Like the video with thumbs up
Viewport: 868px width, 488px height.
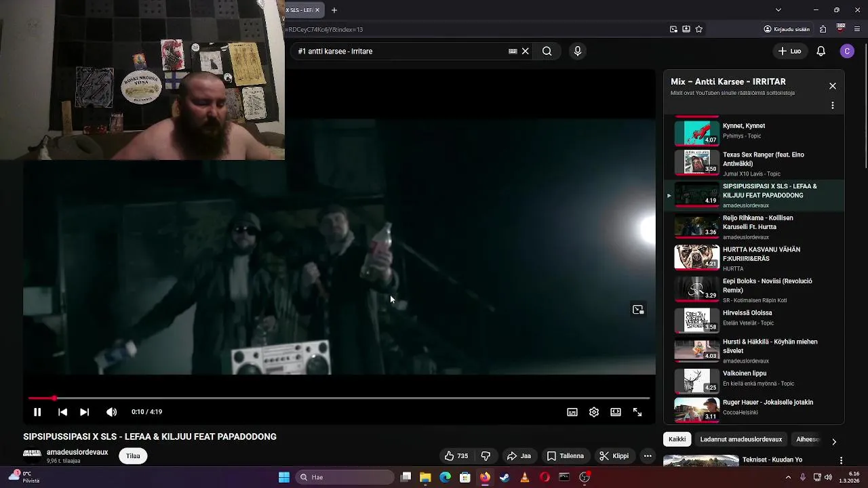tap(456, 456)
